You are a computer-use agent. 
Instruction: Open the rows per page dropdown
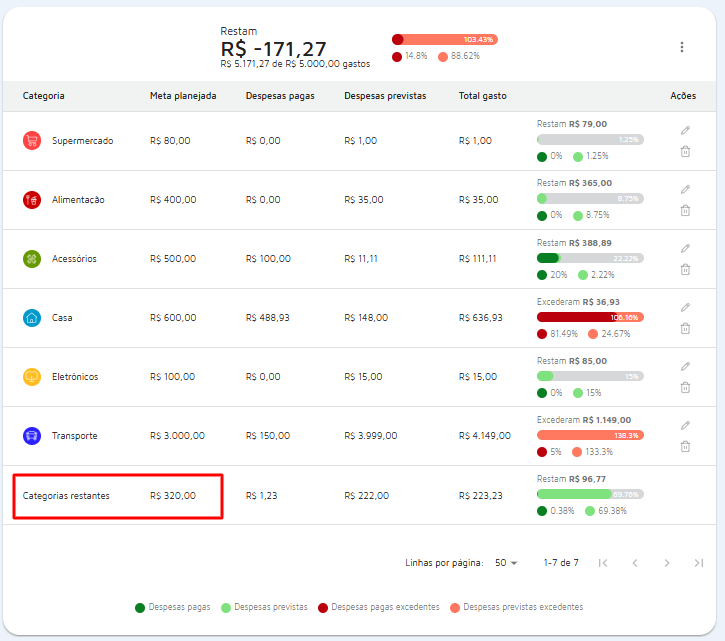click(x=504, y=563)
